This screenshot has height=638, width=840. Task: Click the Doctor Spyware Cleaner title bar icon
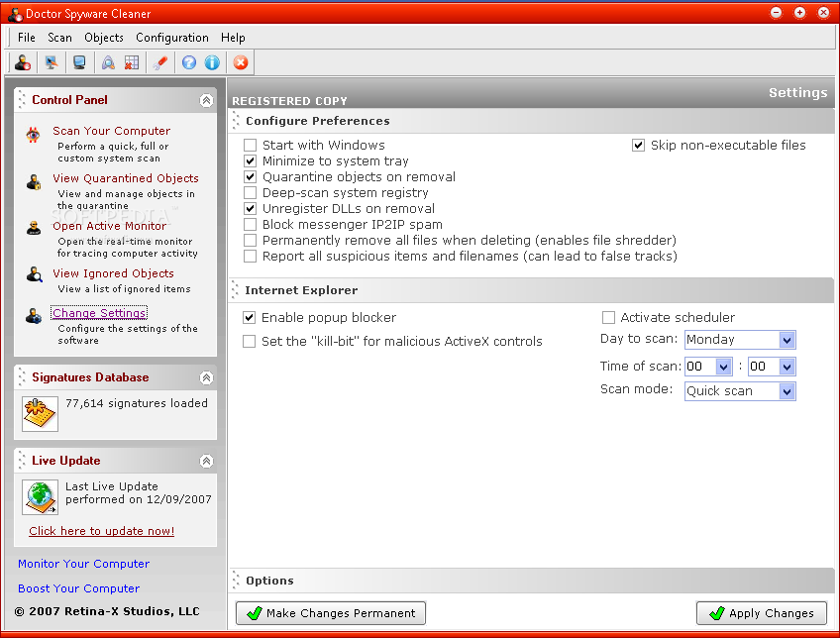pyautogui.click(x=15, y=14)
